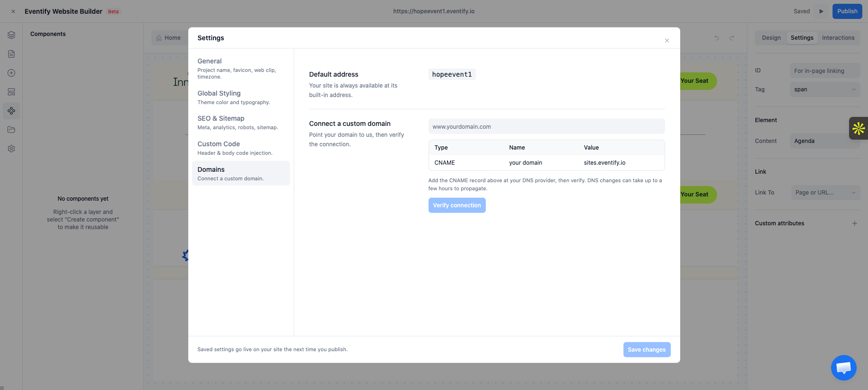Click the Publish button

[x=847, y=11]
